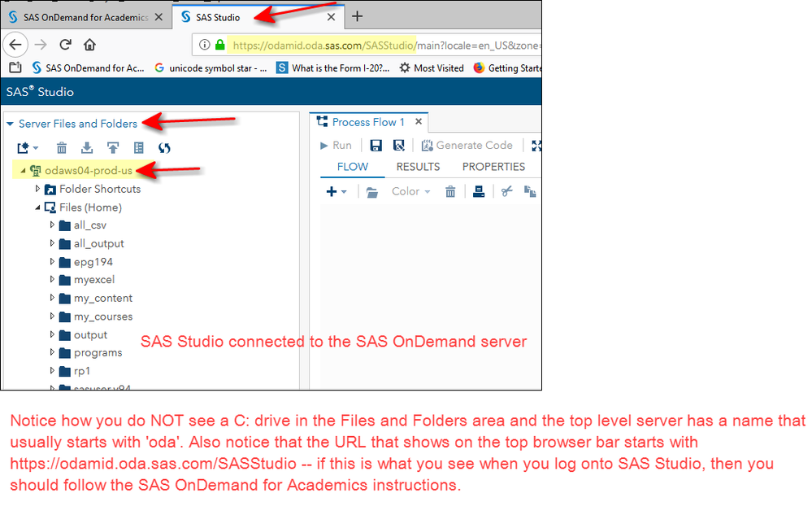Close the SAS Studio browser tab
812x515 pixels.
point(331,17)
